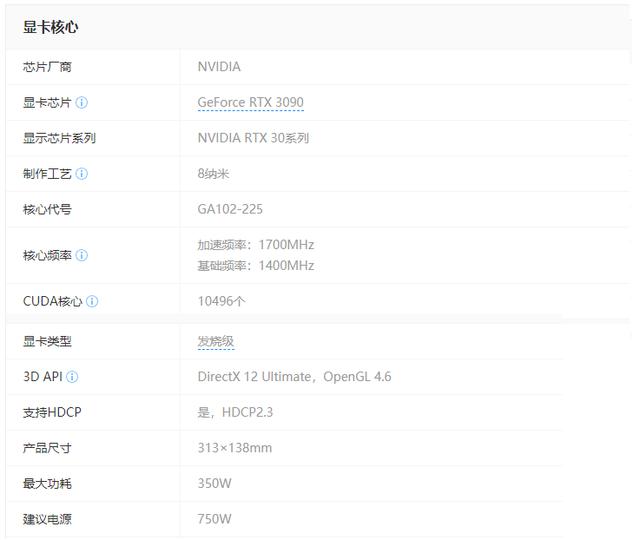Open the 发烧级 link
The height and width of the screenshot is (540, 640).
point(216,341)
